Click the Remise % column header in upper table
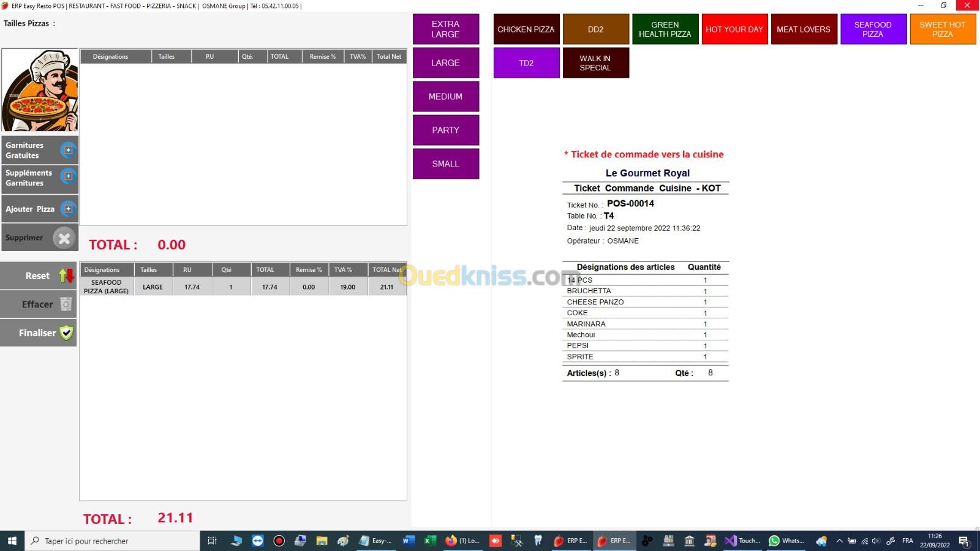Viewport: 980px width, 551px height. pyautogui.click(x=322, y=56)
